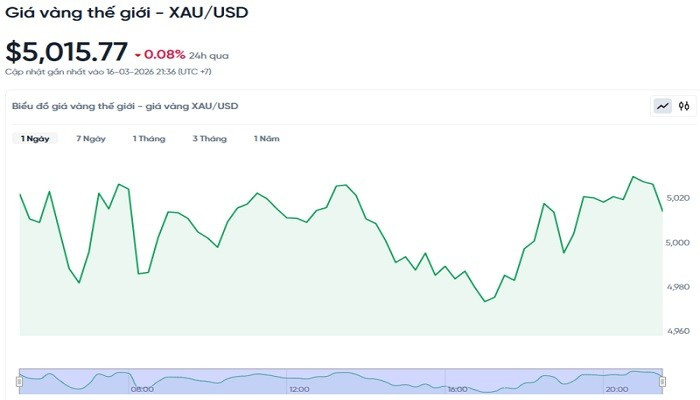Click the left handle of range navigator
Screen dimensions: 700x400
(x=19, y=381)
